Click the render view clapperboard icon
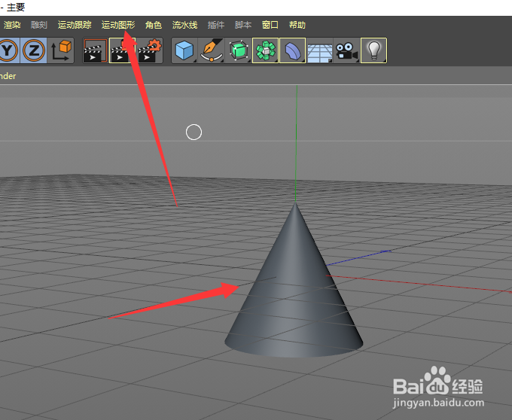512x420 pixels. (95, 50)
